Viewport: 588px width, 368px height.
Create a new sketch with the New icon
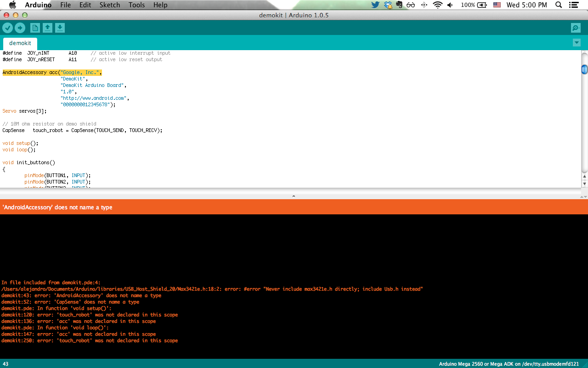(x=35, y=28)
